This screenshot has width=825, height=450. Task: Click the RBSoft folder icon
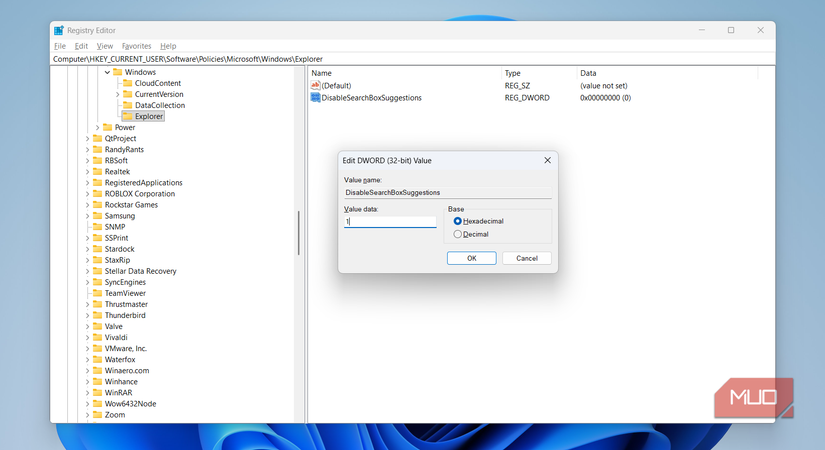(97, 160)
